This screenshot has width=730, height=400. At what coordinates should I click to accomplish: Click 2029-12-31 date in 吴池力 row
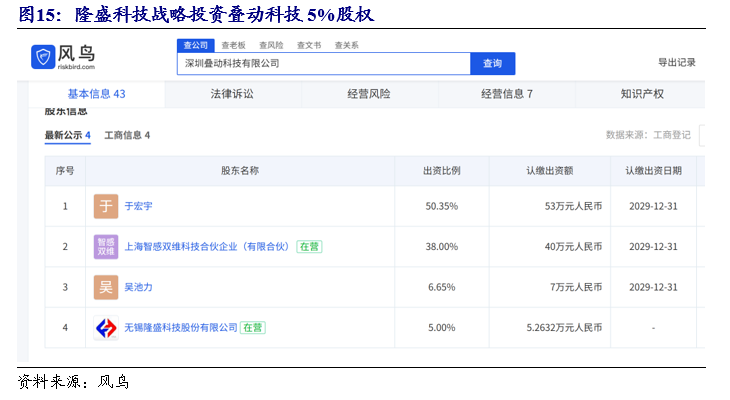pos(653,287)
